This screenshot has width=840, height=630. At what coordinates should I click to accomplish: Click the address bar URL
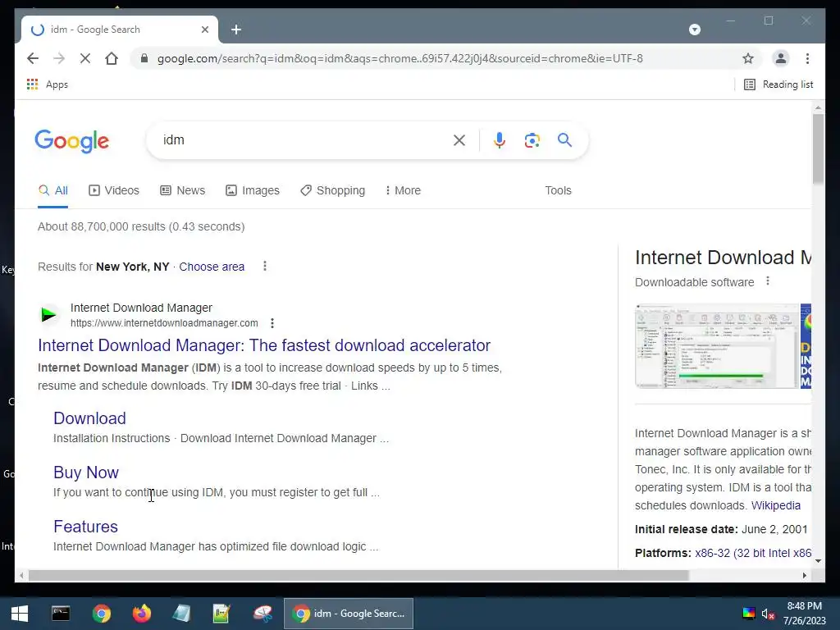(x=399, y=58)
